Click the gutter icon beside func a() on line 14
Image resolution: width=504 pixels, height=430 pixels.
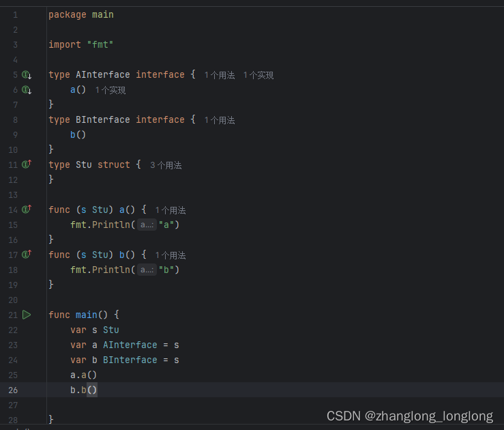[27, 210]
